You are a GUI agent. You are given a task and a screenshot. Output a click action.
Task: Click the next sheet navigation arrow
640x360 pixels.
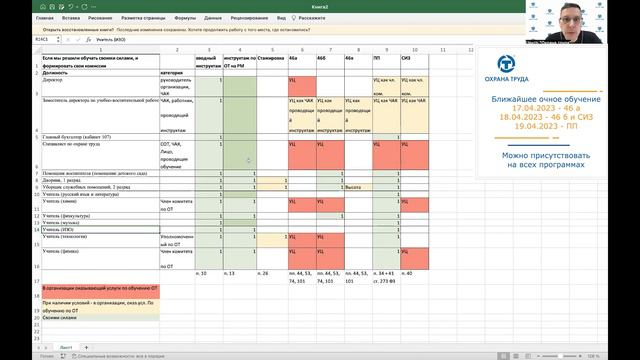pyautogui.click(x=46, y=348)
